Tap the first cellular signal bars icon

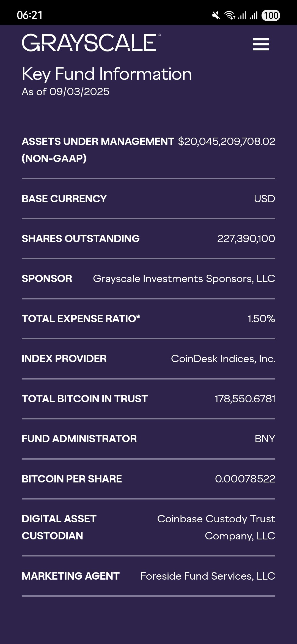242,15
